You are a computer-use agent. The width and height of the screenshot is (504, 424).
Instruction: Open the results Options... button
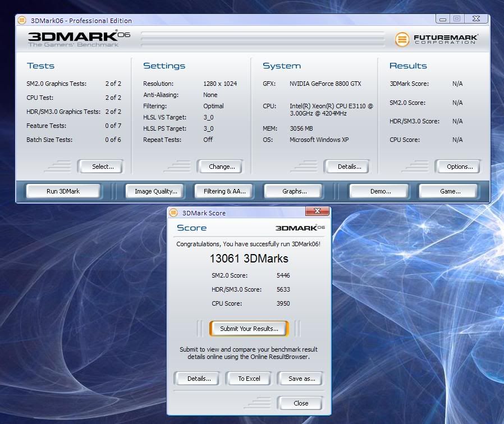pyautogui.click(x=457, y=167)
